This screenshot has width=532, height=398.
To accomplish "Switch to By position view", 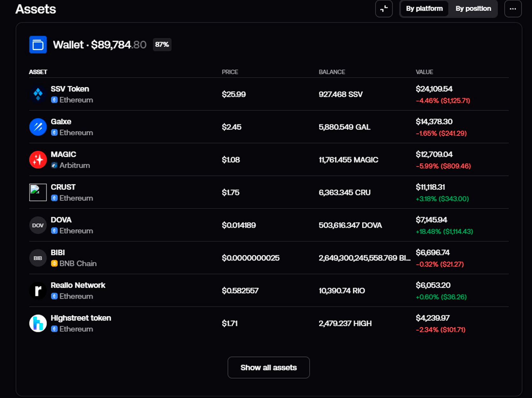I will [x=473, y=9].
